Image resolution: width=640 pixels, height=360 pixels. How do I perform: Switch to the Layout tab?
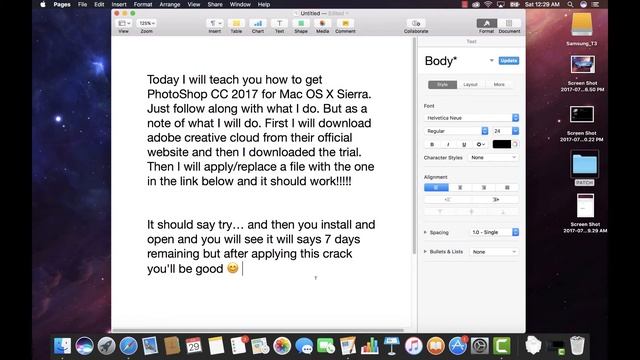(470, 84)
